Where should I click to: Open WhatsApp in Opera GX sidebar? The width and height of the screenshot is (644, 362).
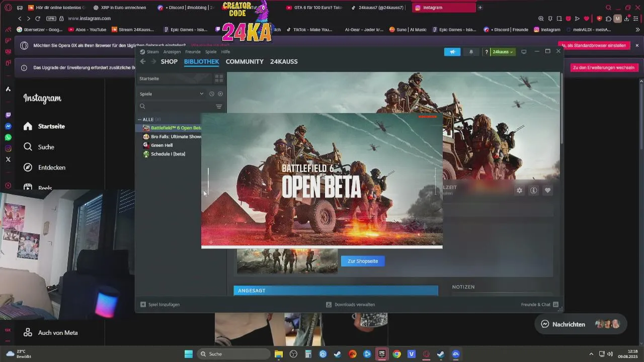tap(8, 137)
